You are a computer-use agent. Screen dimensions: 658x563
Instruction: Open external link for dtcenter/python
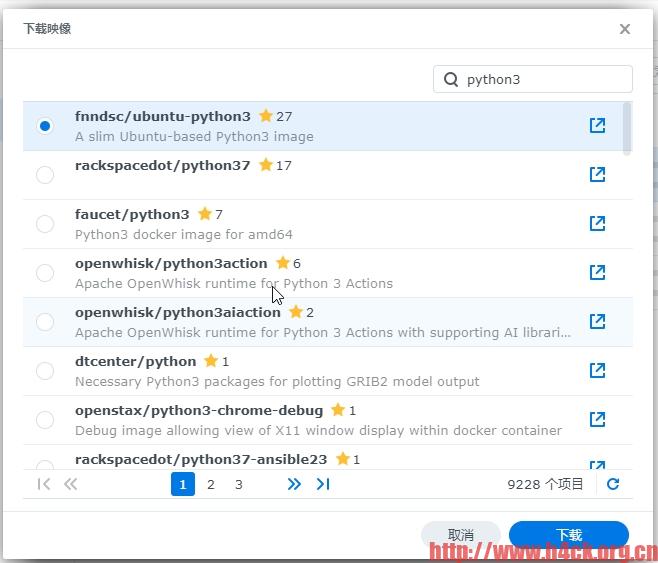(x=597, y=370)
